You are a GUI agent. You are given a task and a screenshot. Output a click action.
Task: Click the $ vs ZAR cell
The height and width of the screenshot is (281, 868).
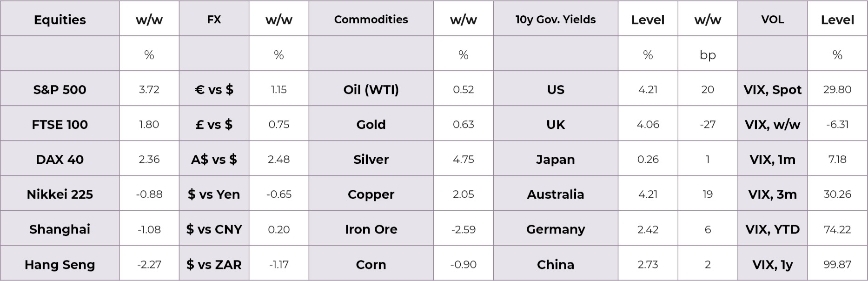tap(214, 264)
